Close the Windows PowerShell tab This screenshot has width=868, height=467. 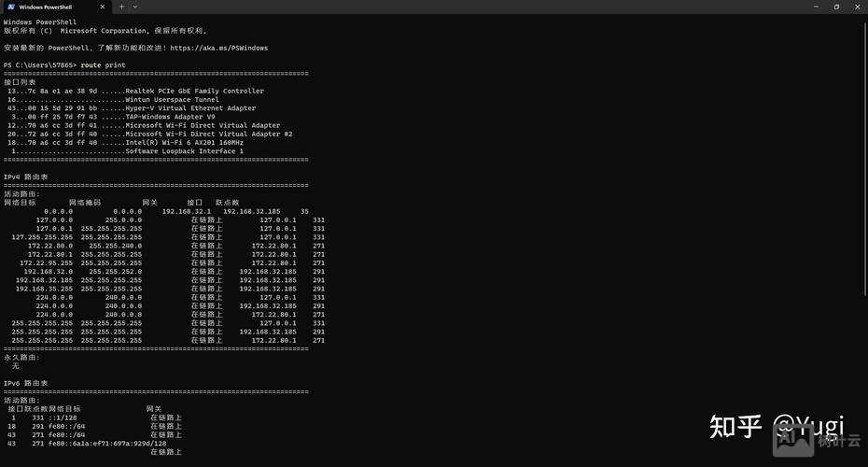tap(103, 7)
